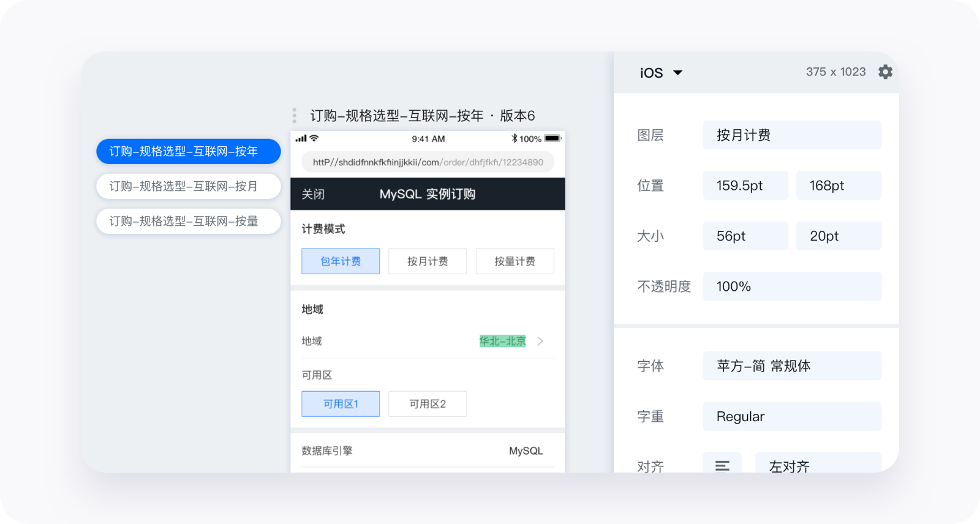Click the MySQL 实例订购 title

point(428,194)
